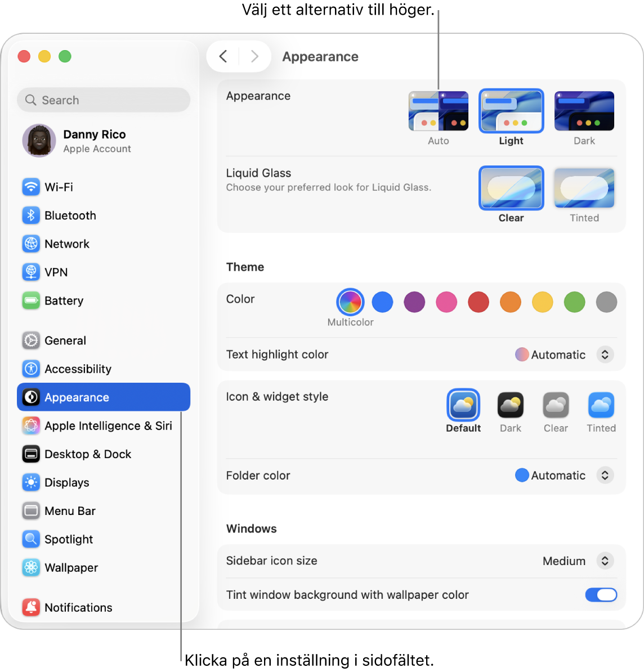Screen dimensions: 644x672
Task: Click the Accessibility label in the sidebar
Action: pyautogui.click(x=78, y=369)
